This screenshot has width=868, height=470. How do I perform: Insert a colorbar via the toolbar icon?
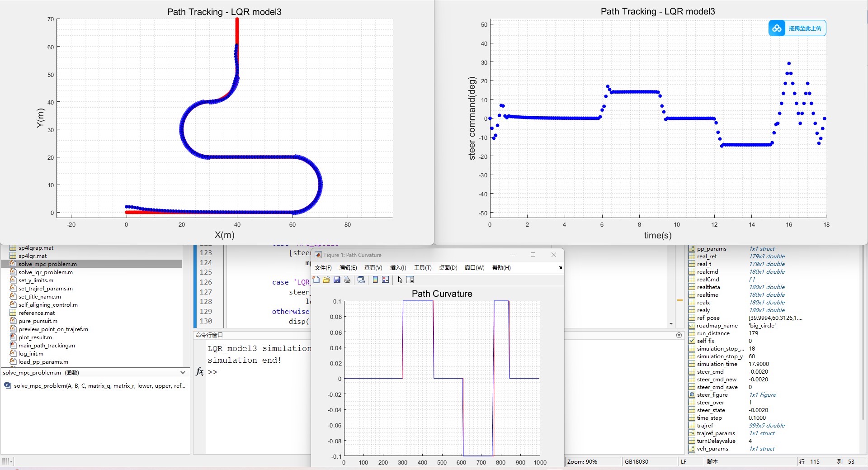[375, 280]
